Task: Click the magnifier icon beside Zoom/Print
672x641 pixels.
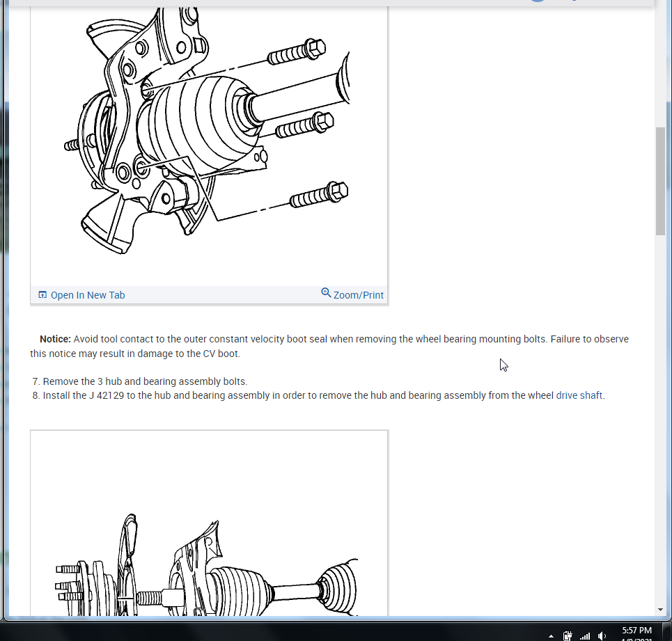Action: [326, 293]
